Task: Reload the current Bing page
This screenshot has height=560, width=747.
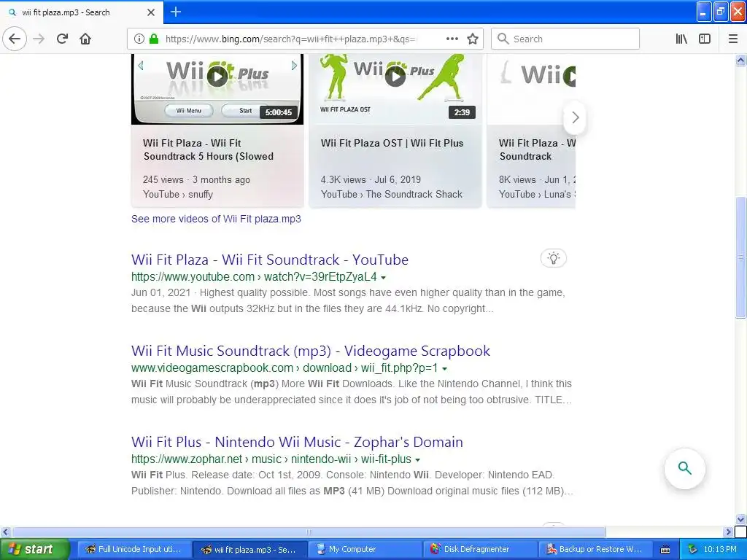Action: tap(62, 39)
